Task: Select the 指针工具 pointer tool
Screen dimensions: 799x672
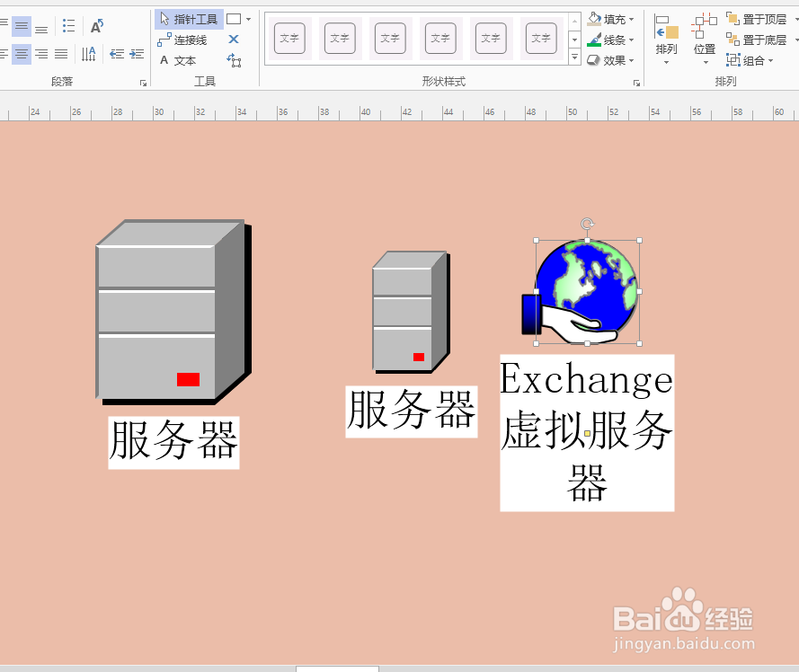Action: click(189, 20)
